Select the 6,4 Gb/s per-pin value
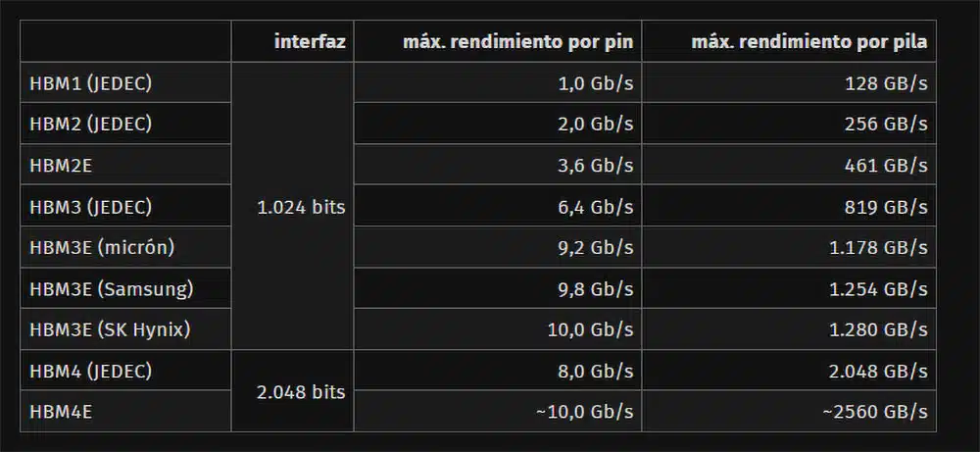The width and height of the screenshot is (980, 452). [596, 208]
